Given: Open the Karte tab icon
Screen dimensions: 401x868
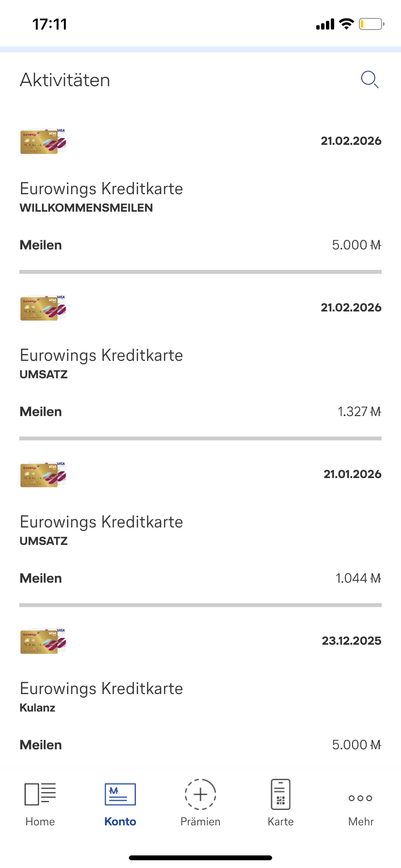Looking at the screenshot, I should [280, 795].
